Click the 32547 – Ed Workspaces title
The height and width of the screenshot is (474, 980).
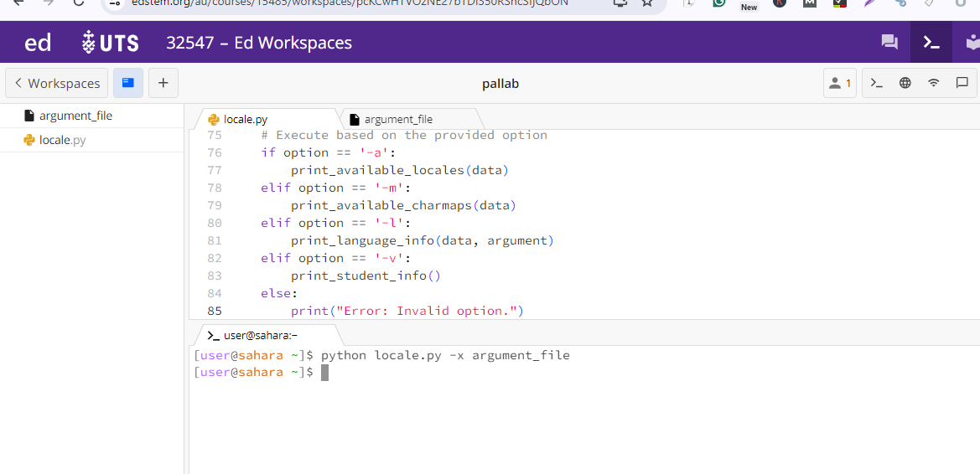tap(259, 43)
